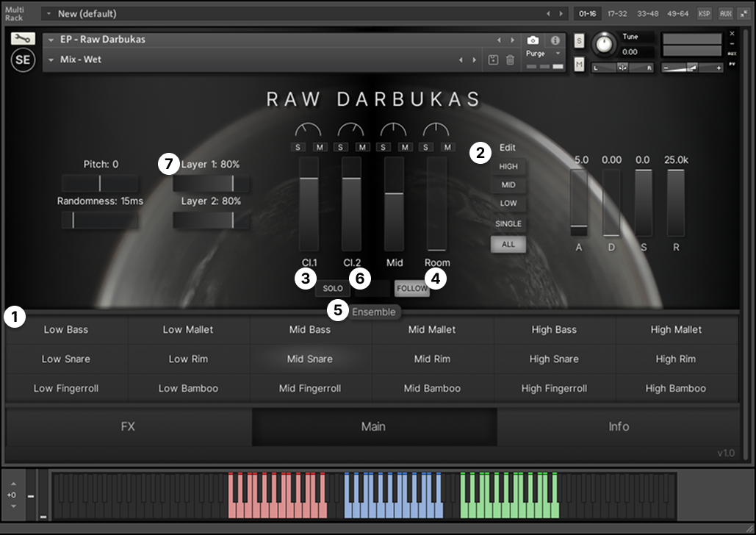
Task: Open the Info tab
Action: (x=618, y=426)
